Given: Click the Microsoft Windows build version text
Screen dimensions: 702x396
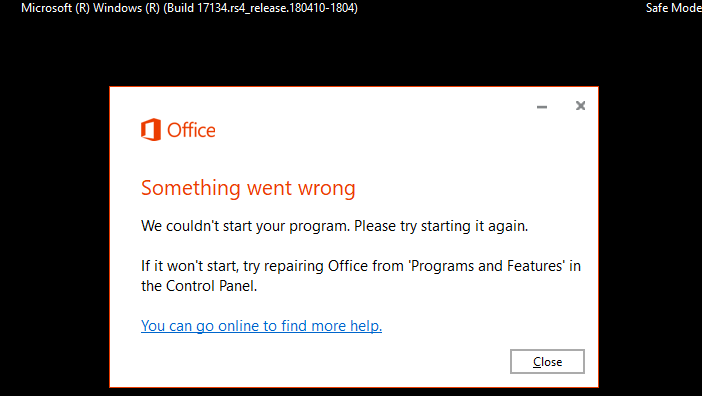Looking at the screenshot, I should 189,8.
